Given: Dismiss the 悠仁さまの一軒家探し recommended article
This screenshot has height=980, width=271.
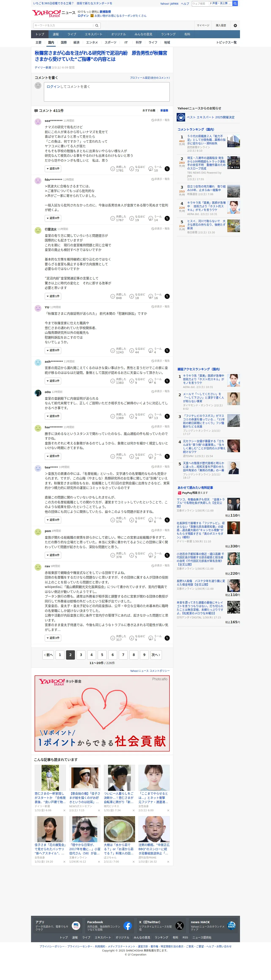Looking at the screenshot, I should 65,810.
